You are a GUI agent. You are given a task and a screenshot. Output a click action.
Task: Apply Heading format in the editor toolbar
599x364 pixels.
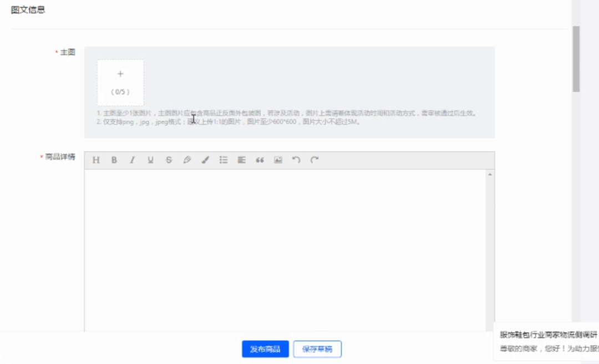point(96,160)
